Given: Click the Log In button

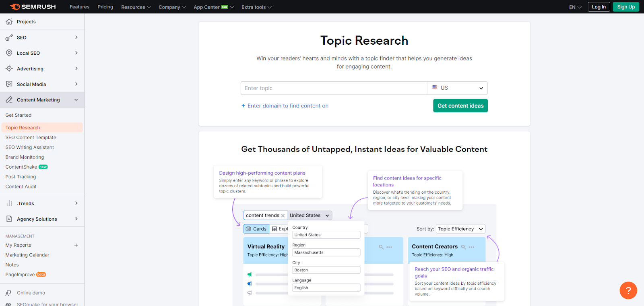Looking at the screenshot, I should click(599, 7).
